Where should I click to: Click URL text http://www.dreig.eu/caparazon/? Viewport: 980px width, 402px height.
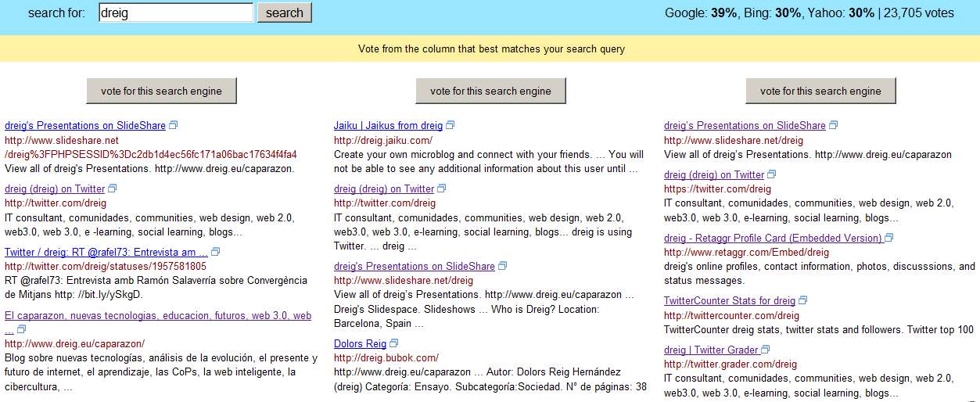tap(74, 343)
